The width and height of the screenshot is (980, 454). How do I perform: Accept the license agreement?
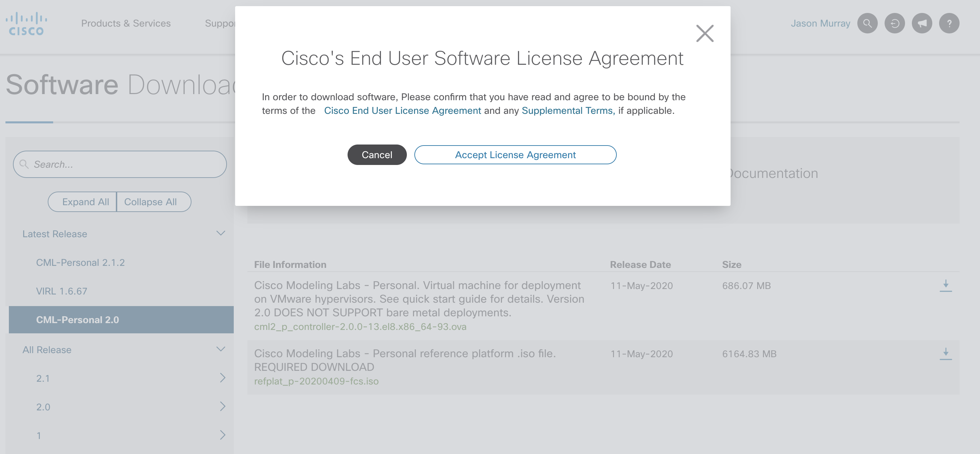[515, 154]
